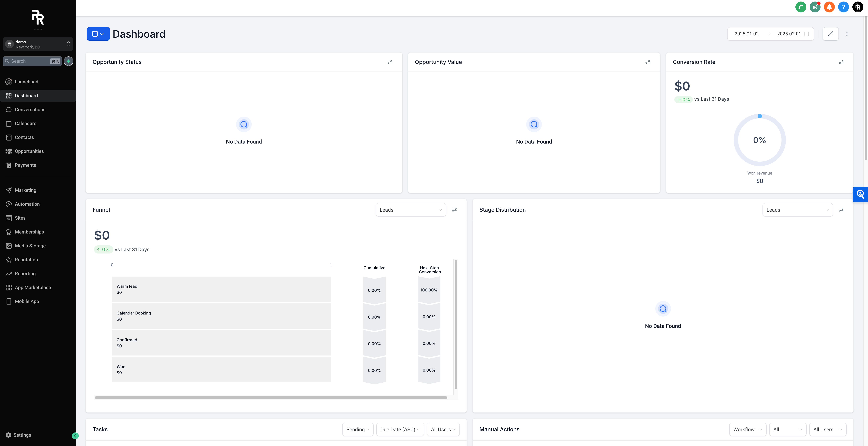
Task: Open the megaphone announcements icon
Action: (815, 7)
